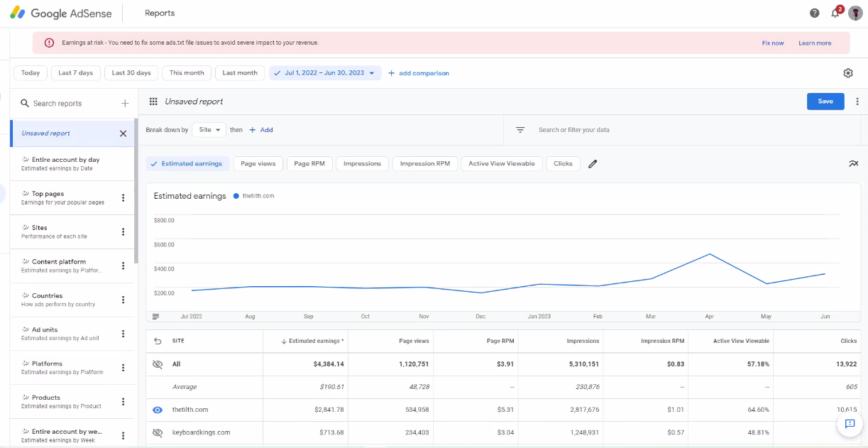Click the sidebar reports list scrollbar
The height and width of the screenshot is (448, 868).
[x=136, y=192]
